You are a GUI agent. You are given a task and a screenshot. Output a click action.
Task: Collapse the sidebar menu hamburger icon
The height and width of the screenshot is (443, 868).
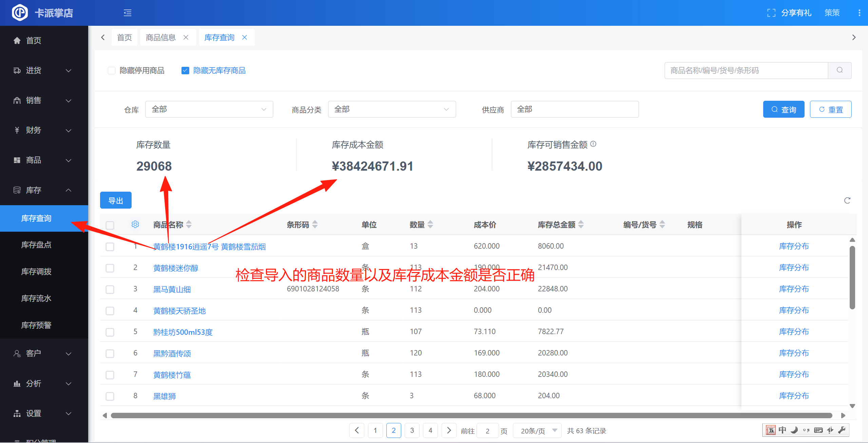click(x=128, y=13)
